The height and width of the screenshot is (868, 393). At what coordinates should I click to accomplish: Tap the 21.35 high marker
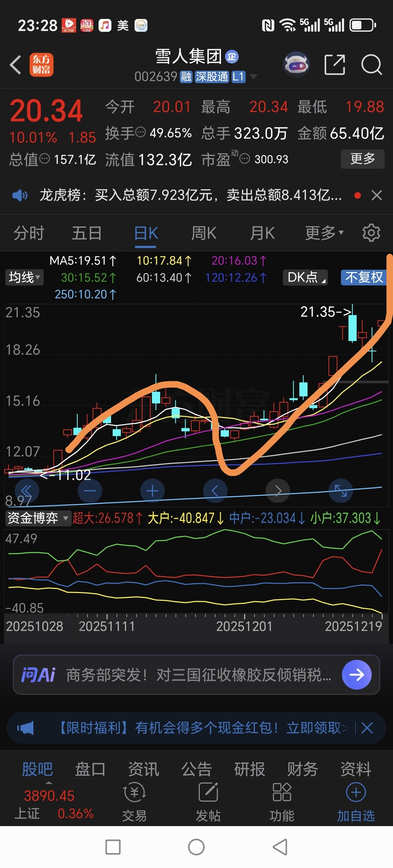tap(326, 312)
